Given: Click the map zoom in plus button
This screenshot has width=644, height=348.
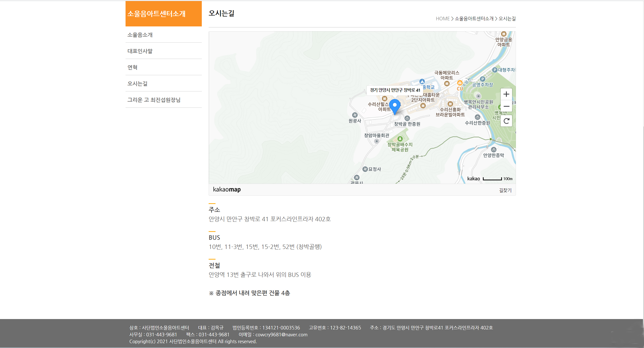Looking at the screenshot, I should 506,94.
